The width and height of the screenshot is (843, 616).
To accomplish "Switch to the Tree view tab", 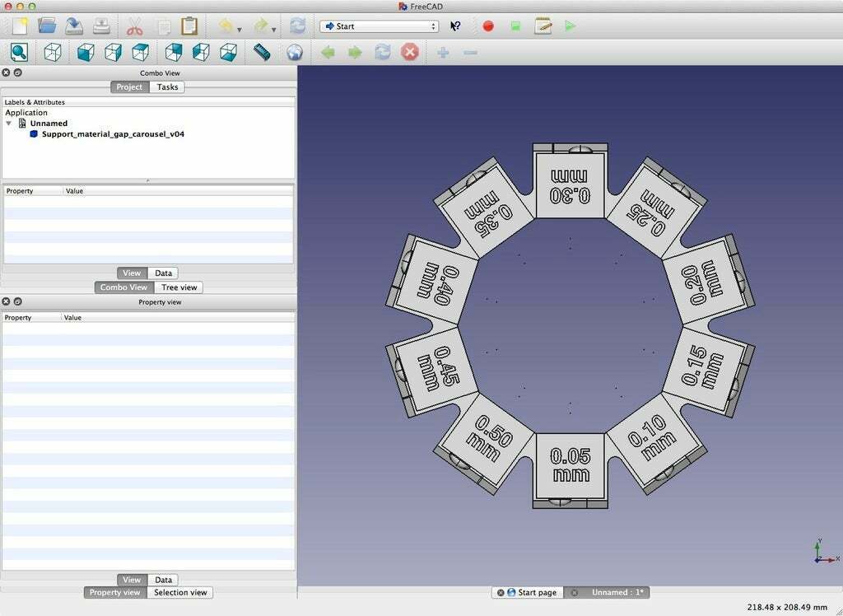I will click(x=179, y=287).
